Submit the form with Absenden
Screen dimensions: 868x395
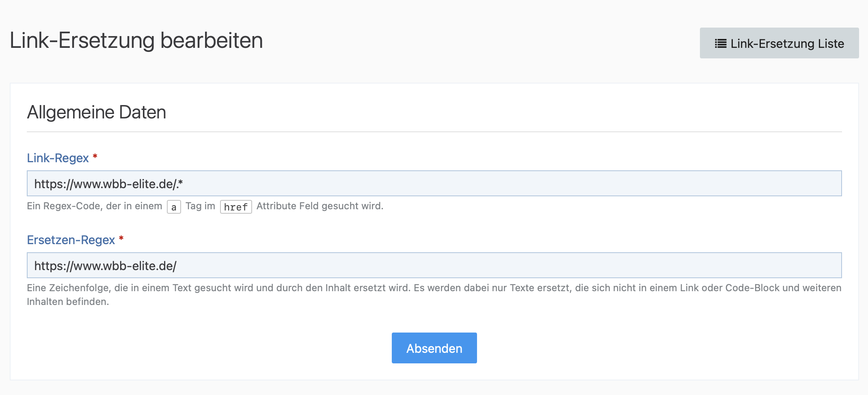coord(434,348)
